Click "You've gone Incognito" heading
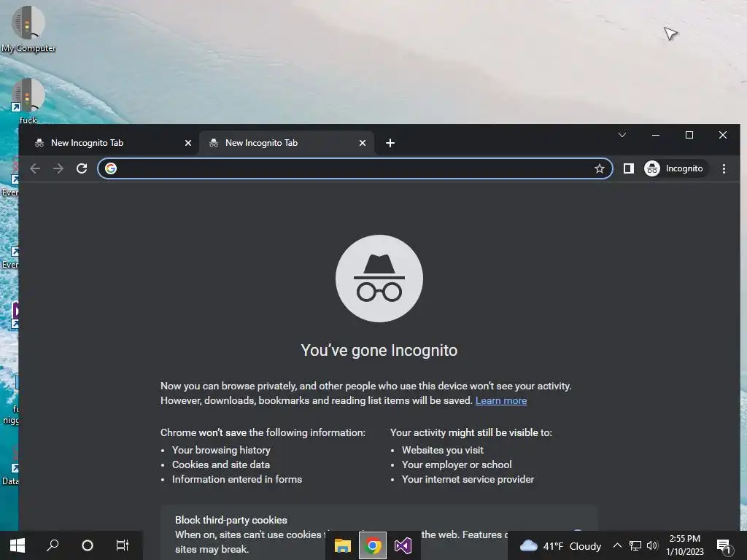 pos(379,351)
